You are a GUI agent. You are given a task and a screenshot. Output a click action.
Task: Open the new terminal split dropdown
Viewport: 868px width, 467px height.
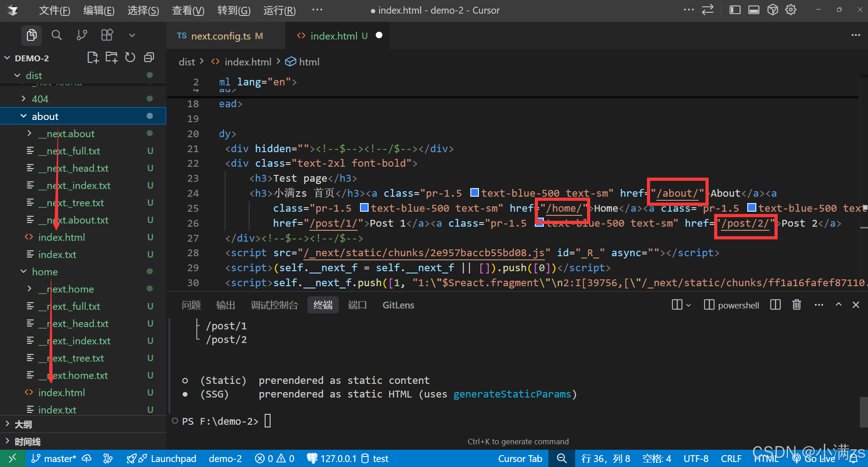click(x=688, y=305)
